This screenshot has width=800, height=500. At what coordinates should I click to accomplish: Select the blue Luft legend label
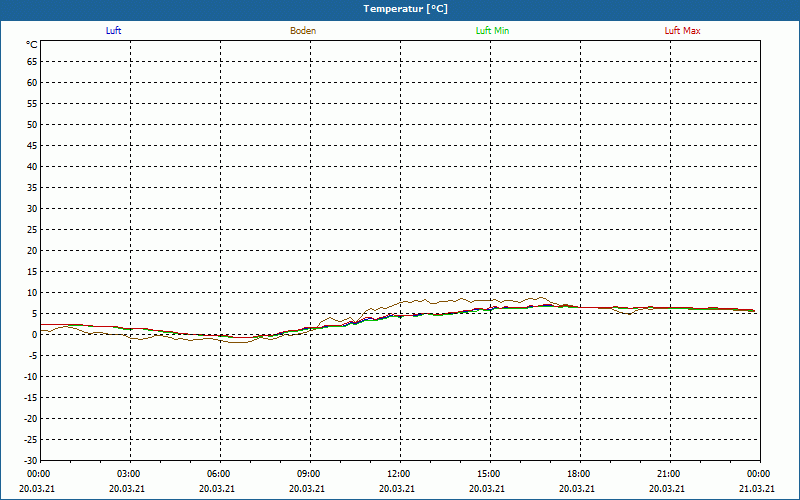point(113,31)
